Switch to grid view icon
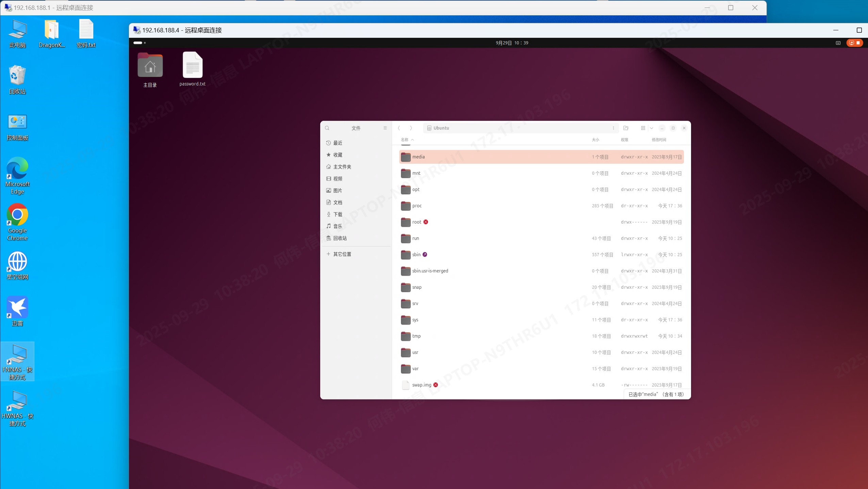Viewport: 868px width, 489px height. (643, 128)
